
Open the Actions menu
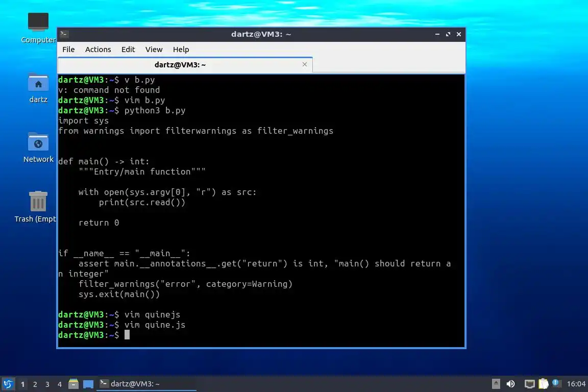coord(98,50)
